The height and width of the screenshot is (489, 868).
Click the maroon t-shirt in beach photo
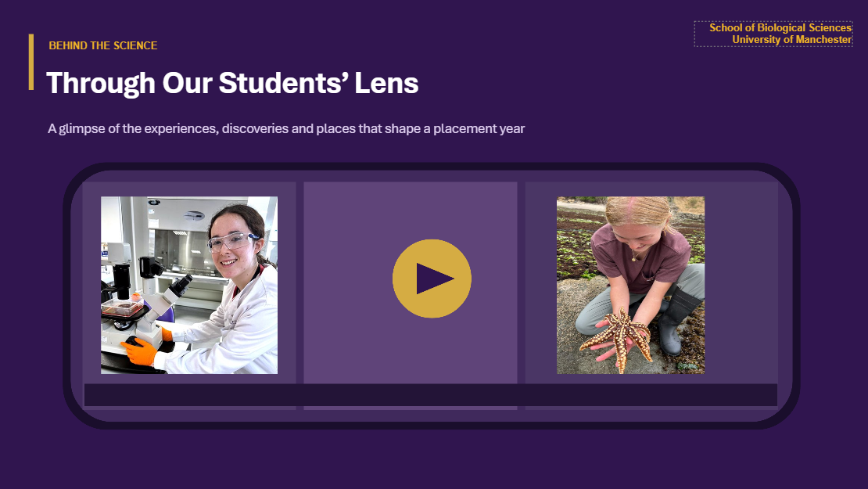pos(642,257)
